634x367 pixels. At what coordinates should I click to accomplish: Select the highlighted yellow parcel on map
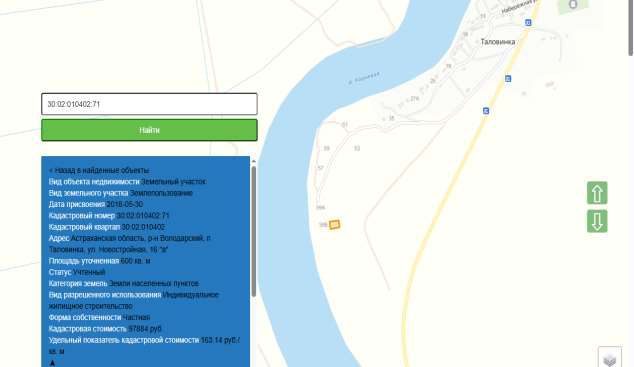coord(334,224)
